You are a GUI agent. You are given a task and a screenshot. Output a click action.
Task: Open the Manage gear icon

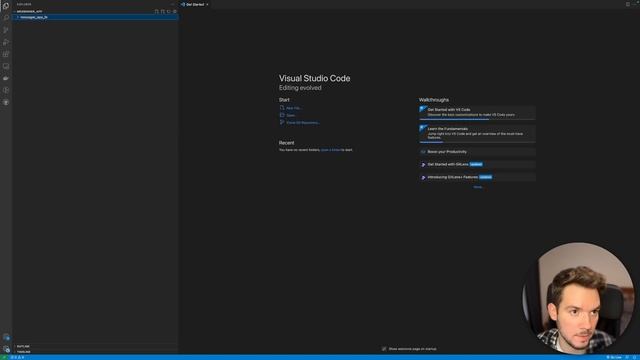(x=6, y=349)
